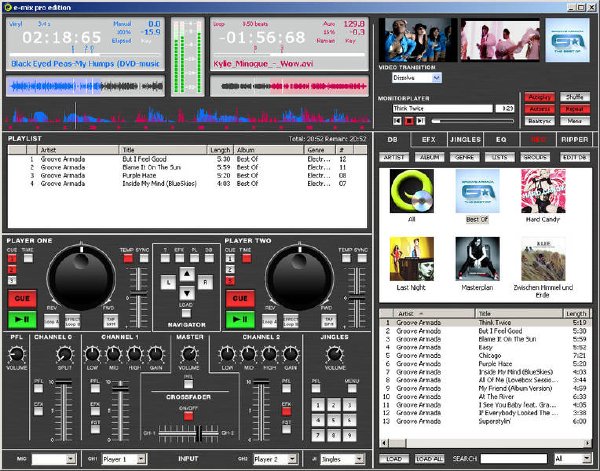Trigger jingle pad number 9
This screenshot has height=471, width=600.
(x=349, y=435)
